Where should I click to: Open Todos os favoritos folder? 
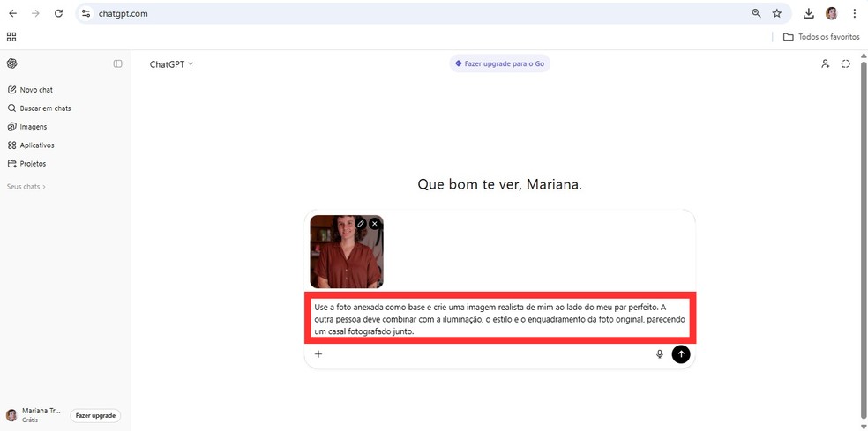click(x=821, y=37)
